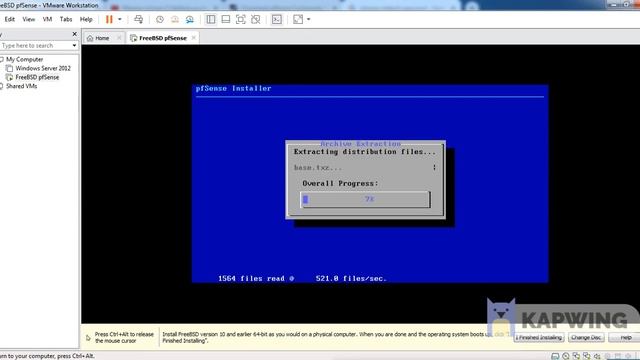
Task: Open the Tabs menu
Action: click(66, 19)
